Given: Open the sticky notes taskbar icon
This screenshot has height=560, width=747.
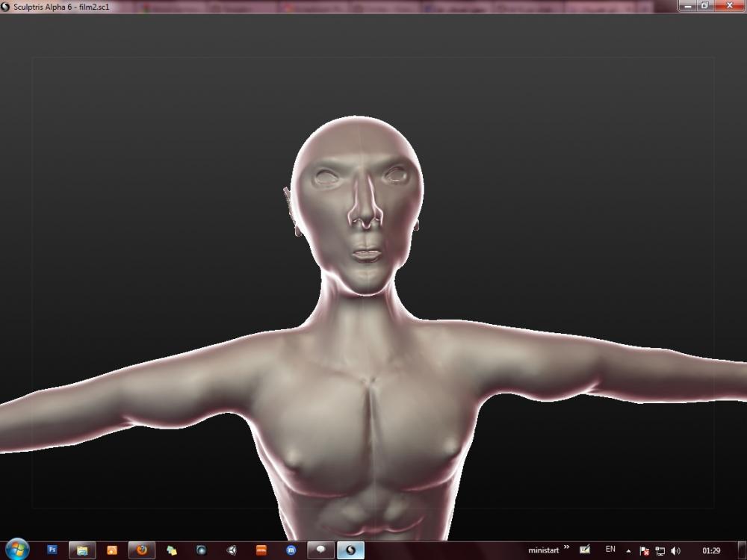Looking at the screenshot, I should (172, 550).
